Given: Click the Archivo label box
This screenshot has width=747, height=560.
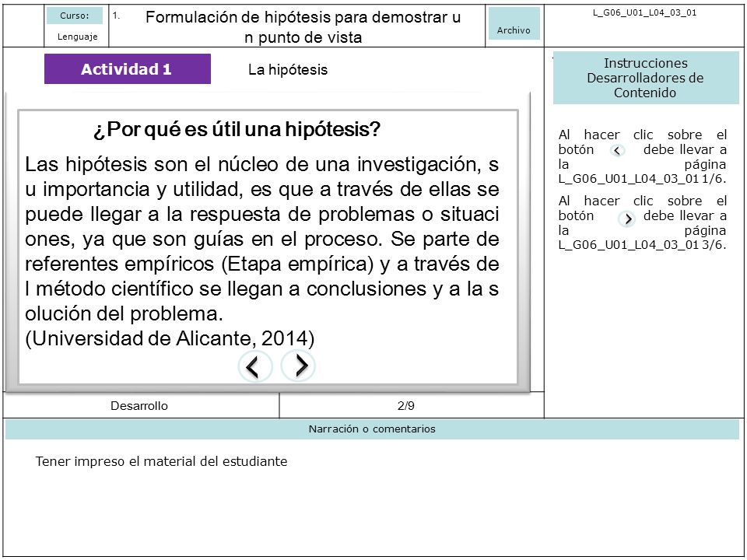Looking at the screenshot, I should click(514, 24).
